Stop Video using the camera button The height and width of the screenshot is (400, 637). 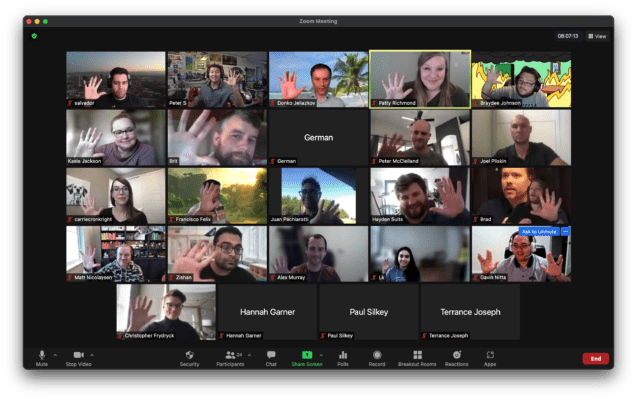coord(78,356)
